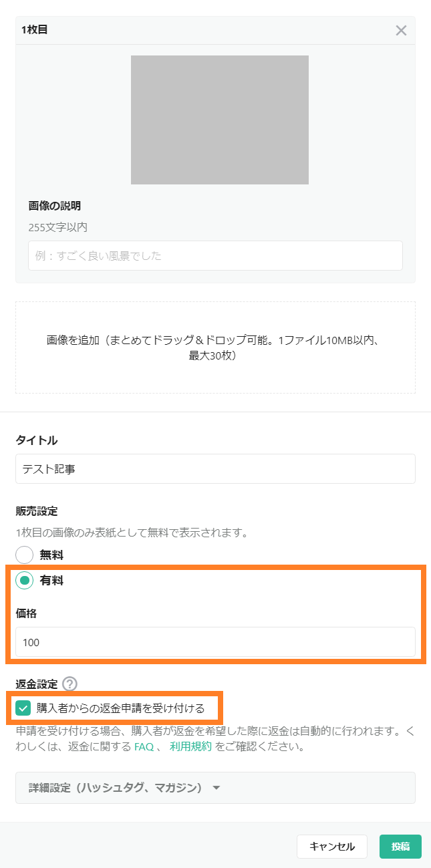The height and width of the screenshot is (868, 431).
Task: Click the 例：すごく良い風景でした placeholder input
Action: pos(215,255)
